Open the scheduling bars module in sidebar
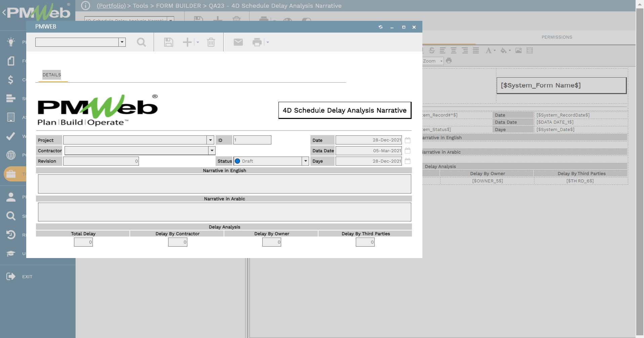Screen dimensions: 644x338 (x=11, y=98)
